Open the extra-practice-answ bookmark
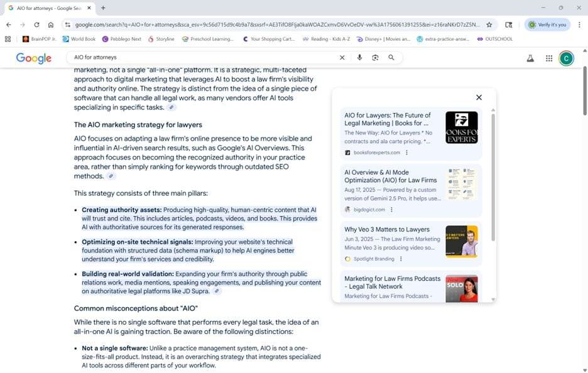 pos(444,39)
